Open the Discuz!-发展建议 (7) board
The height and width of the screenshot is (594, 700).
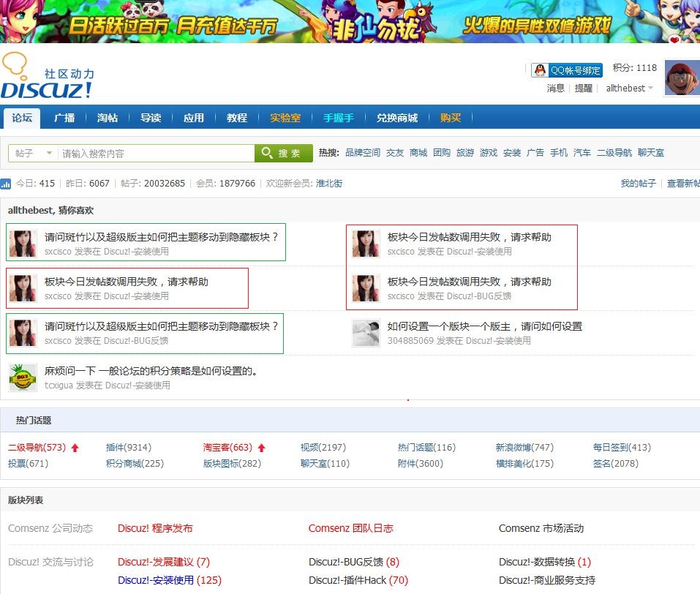pos(164,562)
